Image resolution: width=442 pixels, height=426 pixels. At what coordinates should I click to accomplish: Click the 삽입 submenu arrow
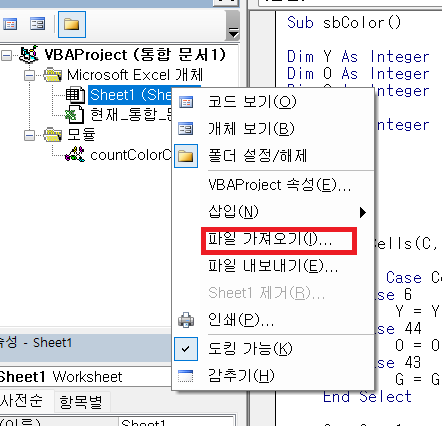[x=363, y=212]
